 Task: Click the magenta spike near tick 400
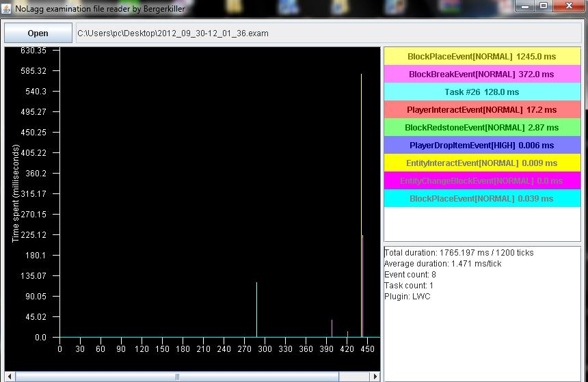(x=332, y=329)
